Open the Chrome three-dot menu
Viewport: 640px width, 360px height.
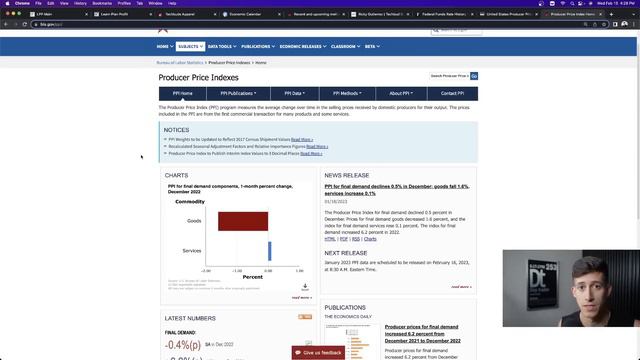pos(634,24)
